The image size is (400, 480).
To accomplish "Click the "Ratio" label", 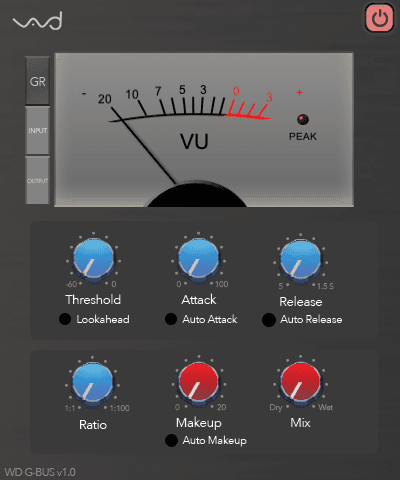I will point(93,425).
